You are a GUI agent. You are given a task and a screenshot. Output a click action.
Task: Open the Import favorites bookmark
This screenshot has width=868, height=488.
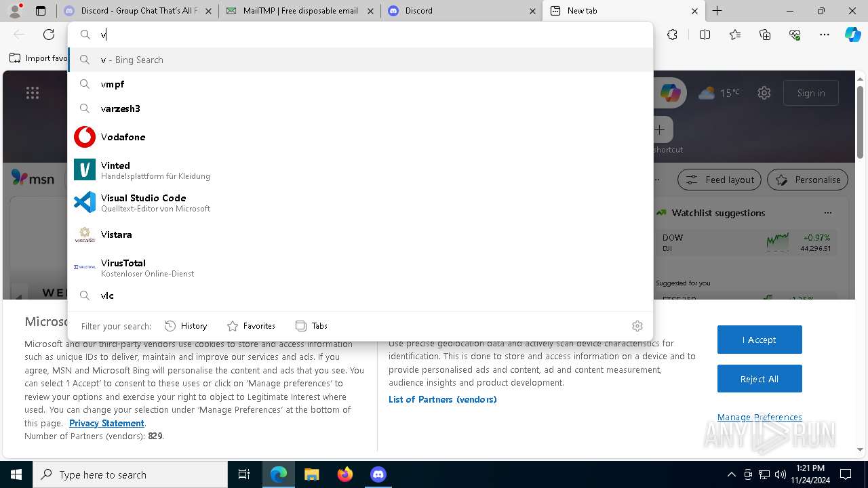click(x=39, y=58)
